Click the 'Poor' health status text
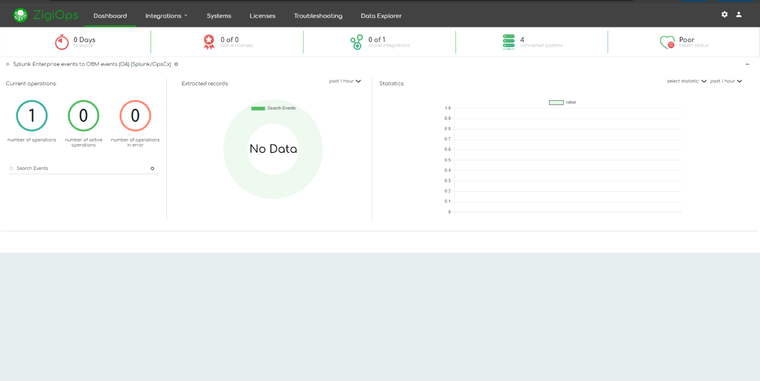The width and height of the screenshot is (760, 381). (686, 40)
